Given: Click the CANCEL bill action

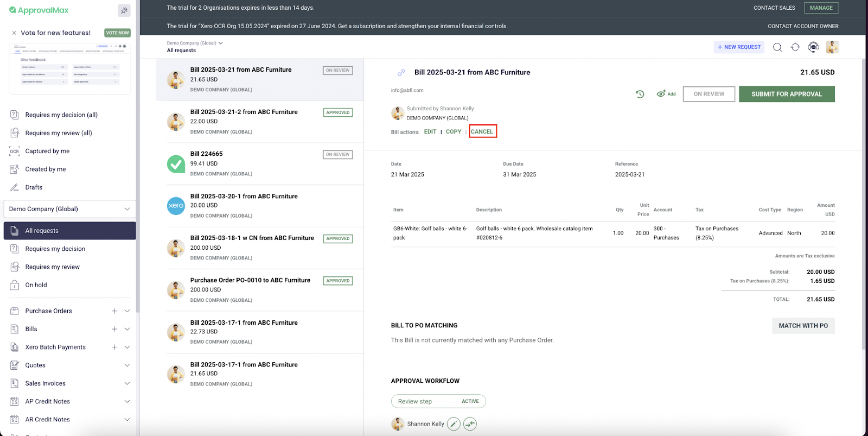Looking at the screenshot, I should click(x=482, y=132).
